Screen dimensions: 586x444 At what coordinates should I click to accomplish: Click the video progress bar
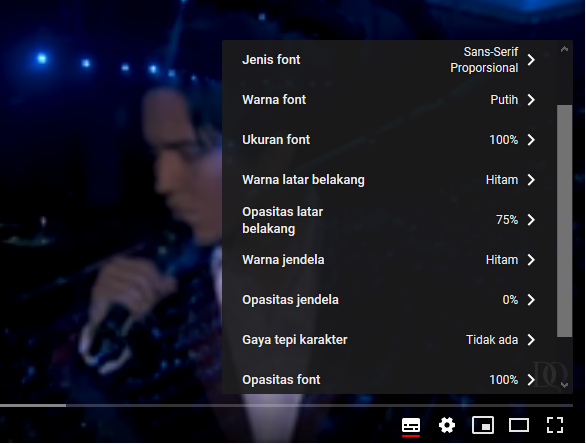[x=286, y=405]
